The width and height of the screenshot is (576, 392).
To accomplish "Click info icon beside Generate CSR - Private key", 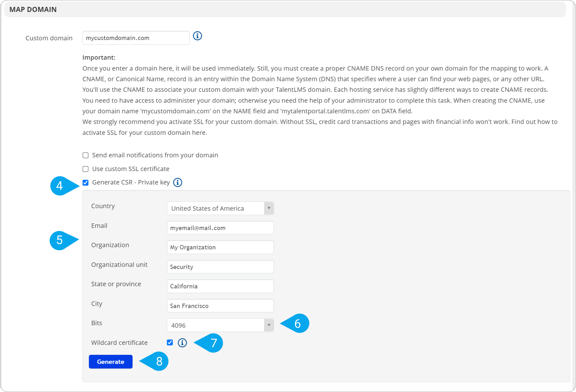I will [178, 182].
